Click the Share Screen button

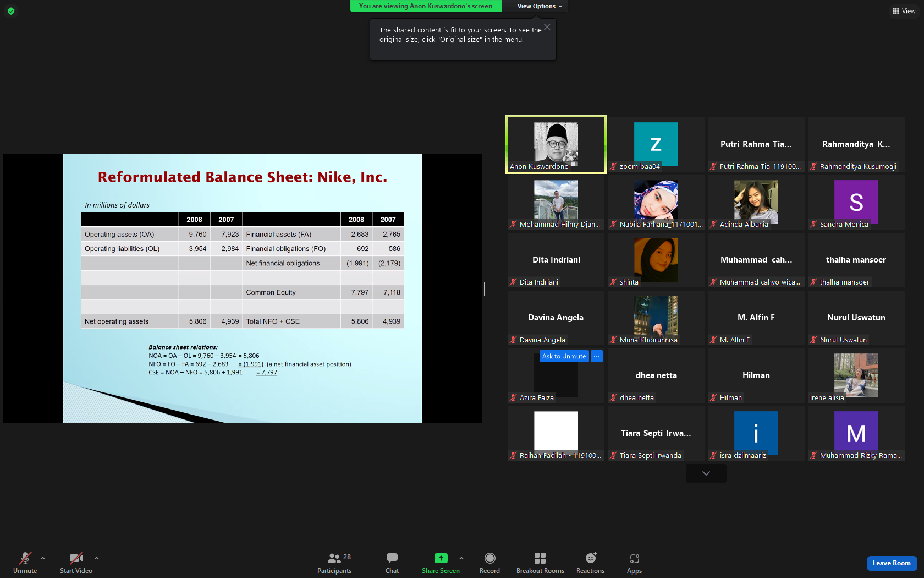[x=441, y=563]
